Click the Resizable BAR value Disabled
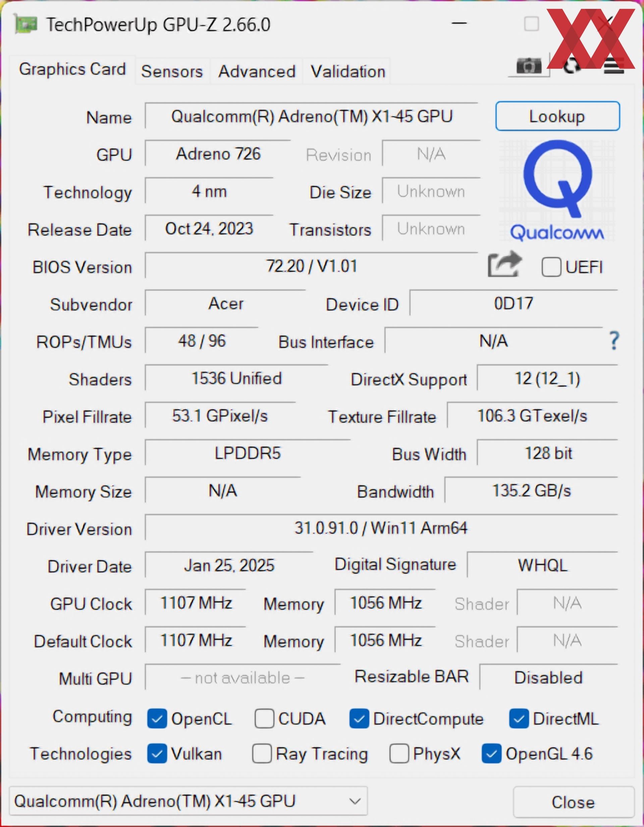The height and width of the screenshot is (827, 644). [548, 677]
